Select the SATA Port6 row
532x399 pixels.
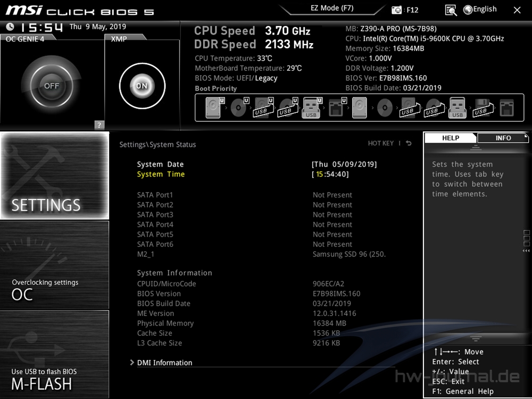[244, 244]
